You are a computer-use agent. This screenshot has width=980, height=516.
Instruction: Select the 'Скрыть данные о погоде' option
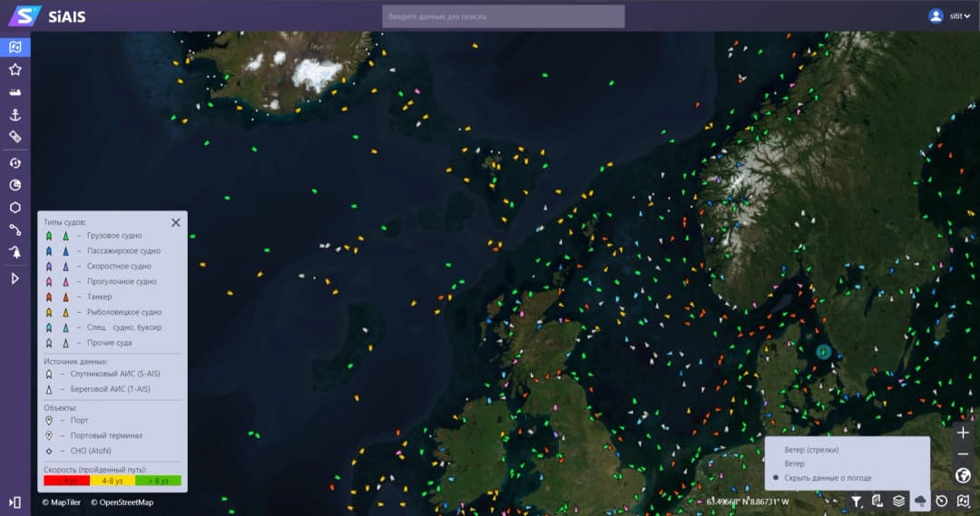pos(828,478)
